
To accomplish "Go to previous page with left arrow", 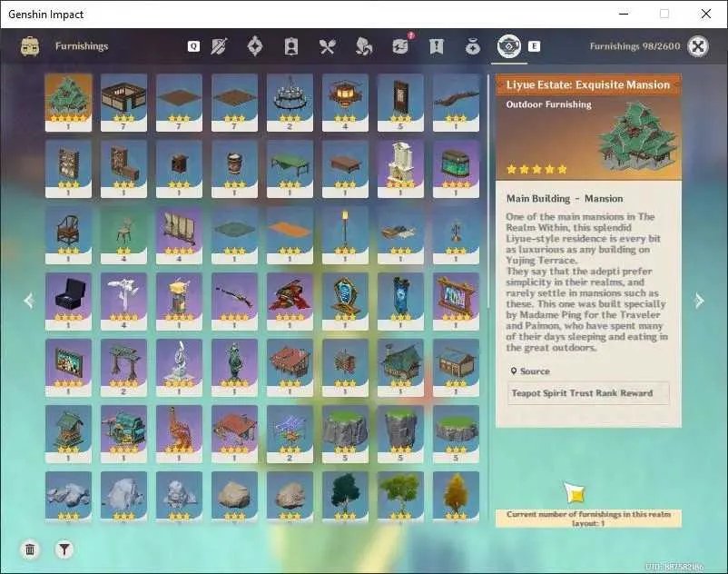I will [29, 301].
